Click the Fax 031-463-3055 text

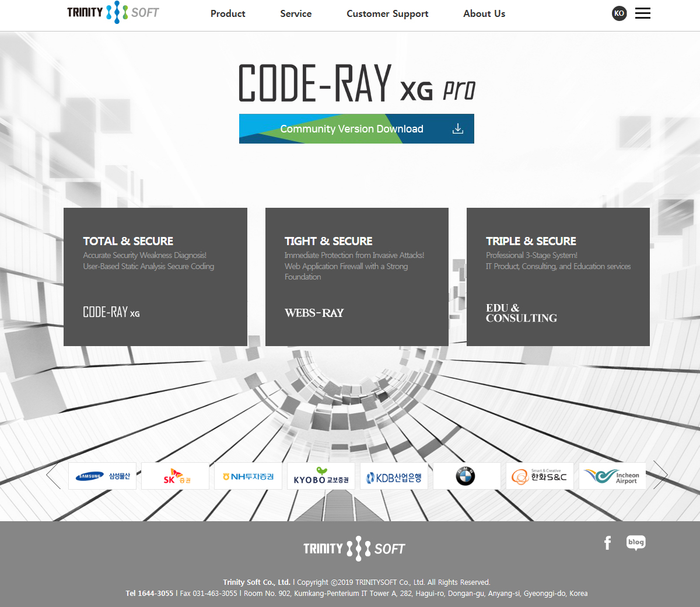[x=208, y=593]
